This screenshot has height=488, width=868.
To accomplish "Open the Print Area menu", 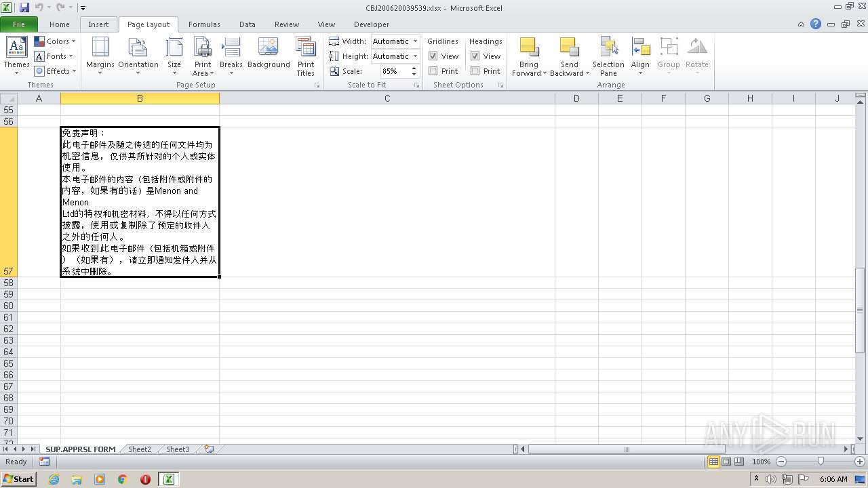I will 203,56.
